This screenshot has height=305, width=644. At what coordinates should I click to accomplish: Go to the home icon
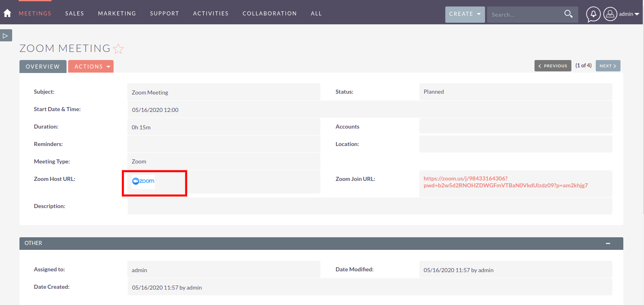(x=7, y=13)
